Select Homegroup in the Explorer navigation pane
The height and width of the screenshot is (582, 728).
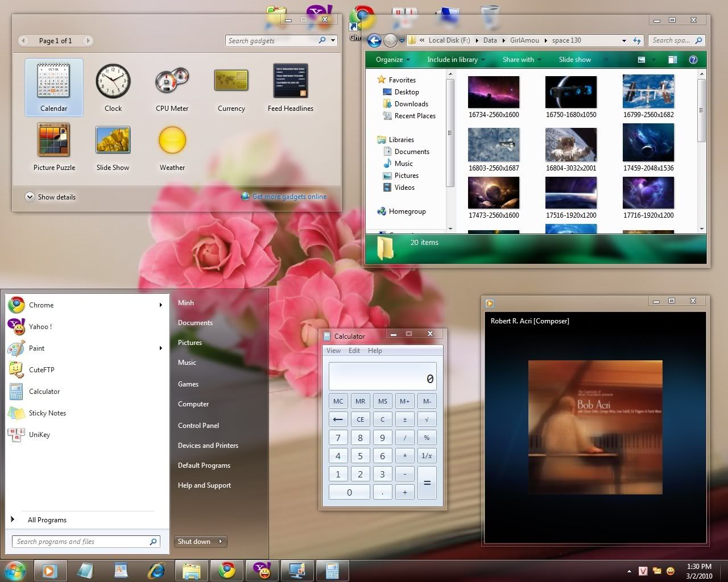[407, 211]
